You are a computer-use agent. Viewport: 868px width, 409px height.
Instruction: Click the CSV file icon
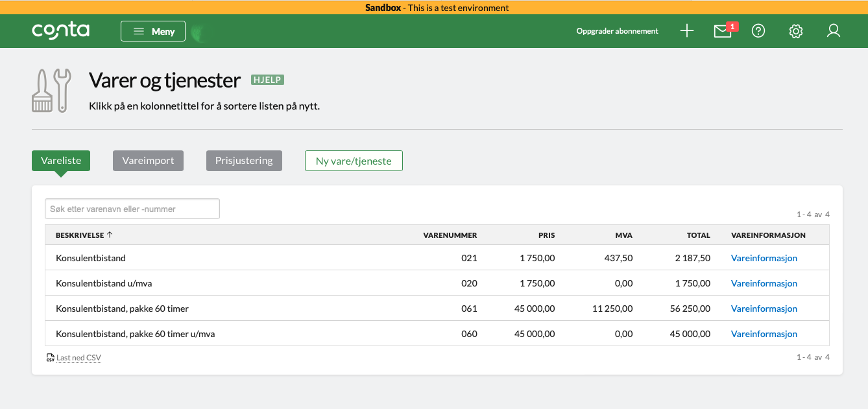point(50,358)
